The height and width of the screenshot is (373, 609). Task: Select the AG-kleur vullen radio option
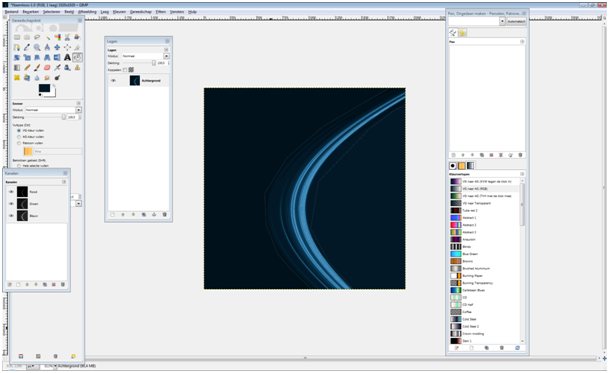[19, 137]
